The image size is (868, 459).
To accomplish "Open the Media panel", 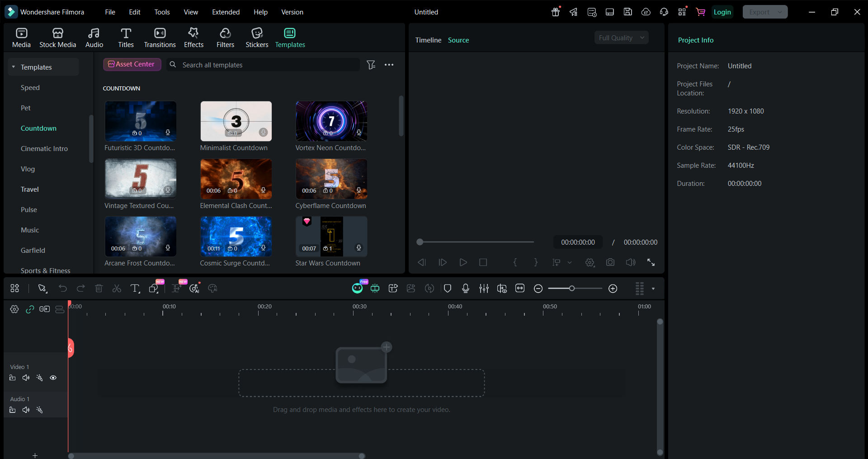I will [x=21, y=38].
